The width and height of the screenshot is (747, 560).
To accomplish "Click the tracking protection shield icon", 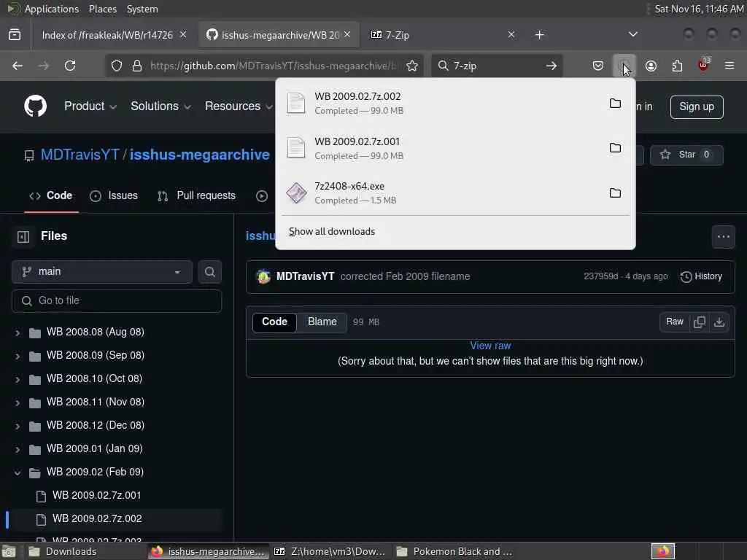I will point(117,66).
